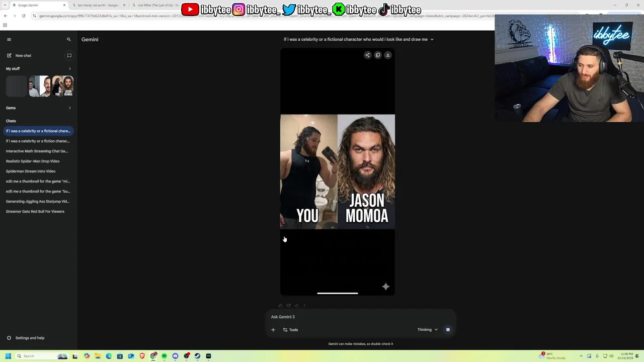Expand the Gems section arrow

(69, 108)
